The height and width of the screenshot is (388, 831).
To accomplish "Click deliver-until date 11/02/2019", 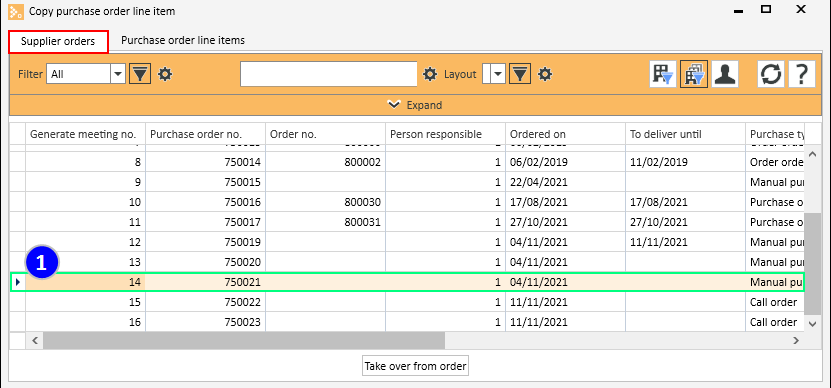I will click(x=685, y=162).
